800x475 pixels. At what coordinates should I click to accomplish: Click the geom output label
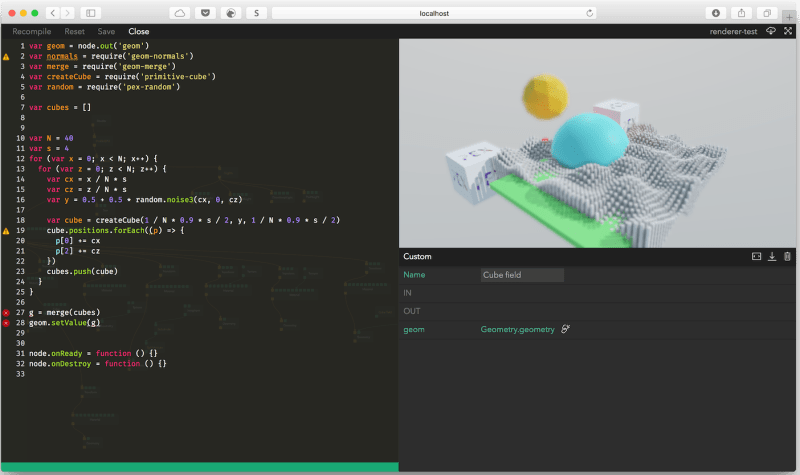[x=414, y=330]
